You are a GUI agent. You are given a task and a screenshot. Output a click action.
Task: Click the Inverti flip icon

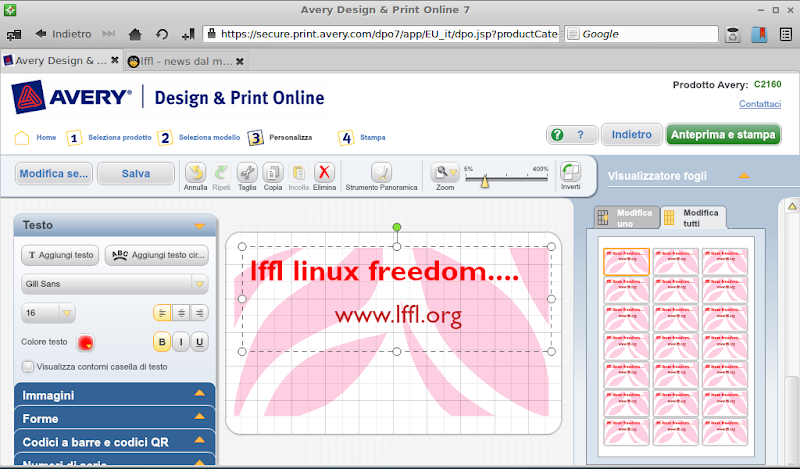[x=570, y=171]
